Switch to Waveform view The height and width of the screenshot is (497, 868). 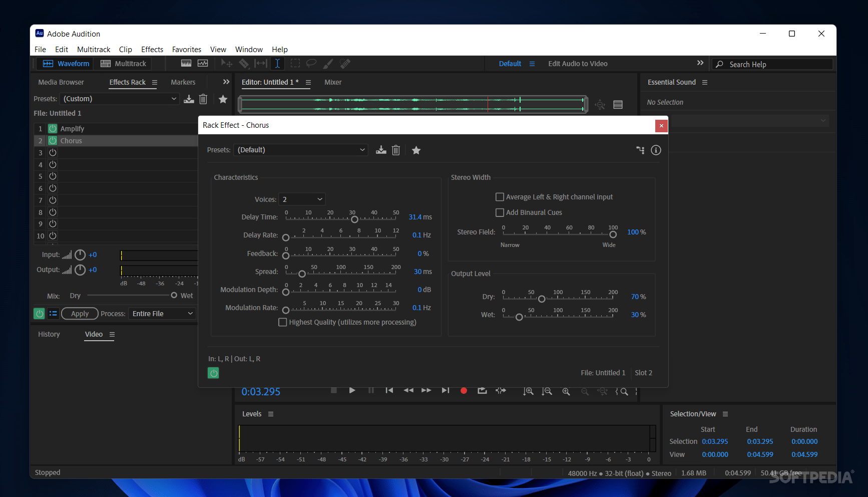pos(66,64)
